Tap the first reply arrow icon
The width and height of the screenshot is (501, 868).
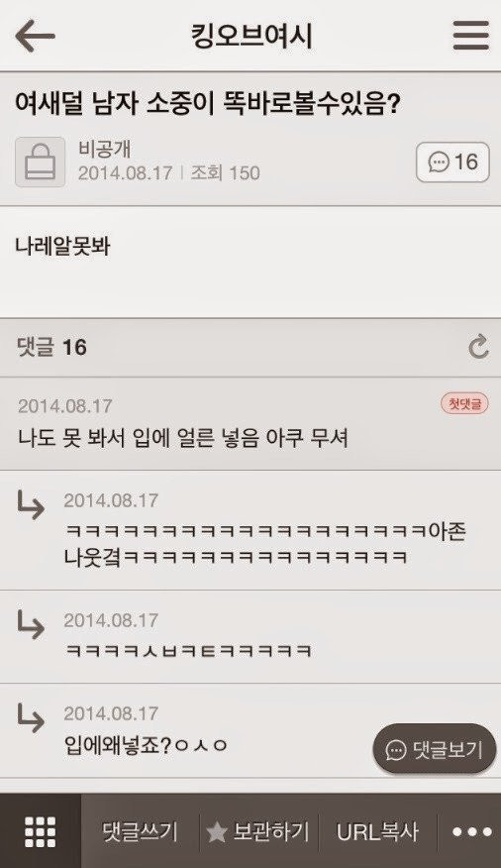pos(31,505)
